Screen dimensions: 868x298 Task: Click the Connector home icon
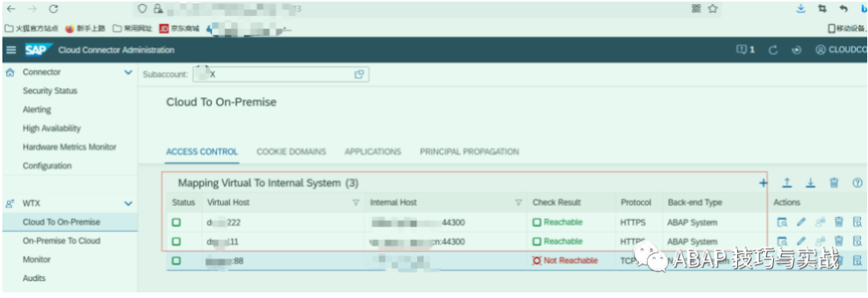coord(10,72)
